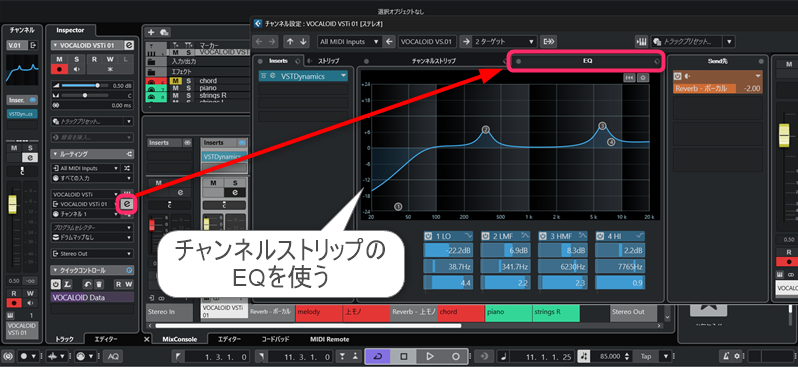Open the VSTDynamics insert slot dropdown arrow
This screenshot has width=798, height=367.
[x=344, y=76]
